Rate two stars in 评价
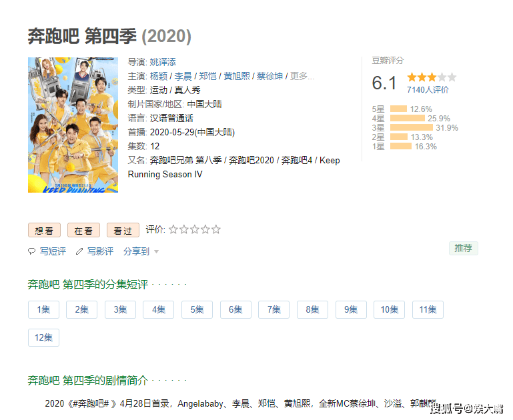 pyautogui.click(x=184, y=230)
